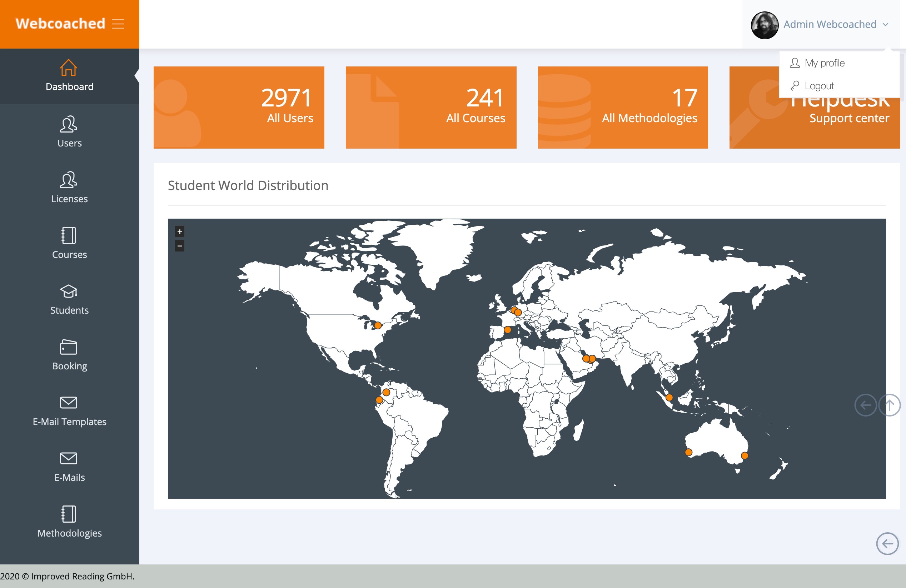The height and width of the screenshot is (588, 906).
Task: Click the Improved Reading GmbH footer text
Action: (68, 576)
